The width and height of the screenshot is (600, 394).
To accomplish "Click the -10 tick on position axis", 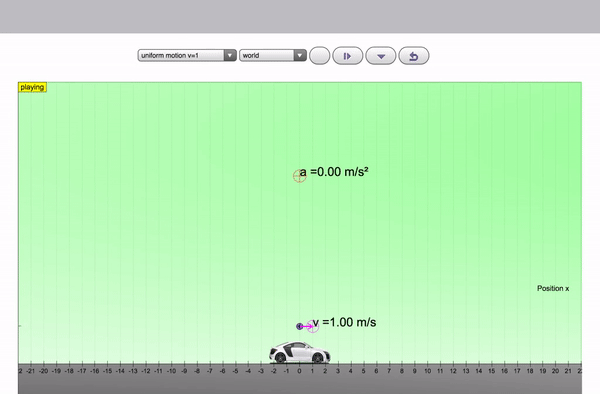I will coord(171,371).
